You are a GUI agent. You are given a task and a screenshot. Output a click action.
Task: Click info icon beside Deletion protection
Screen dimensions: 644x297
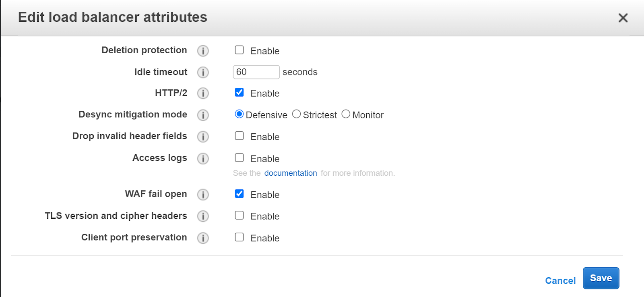[x=203, y=51]
